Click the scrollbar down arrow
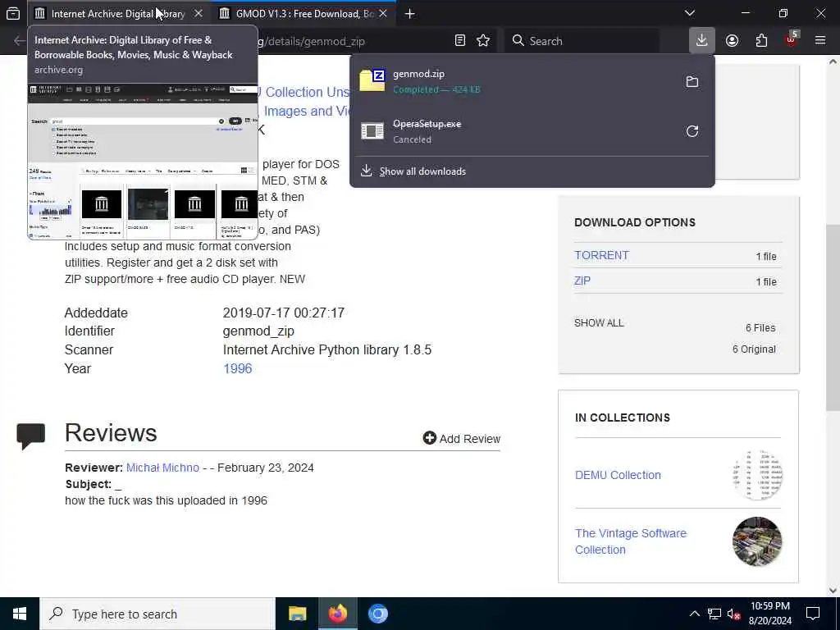Screen dimensions: 840x630 click(x=833, y=591)
